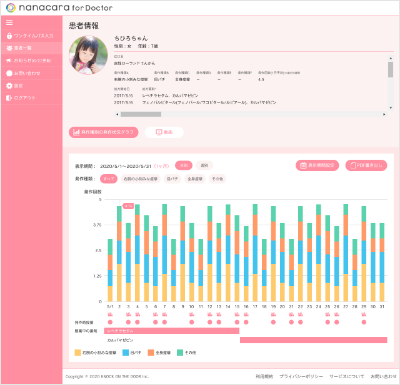The image size is (400, 385).
Task: Click the right arrow of the horizontal scrollbar
Action: [x=384, y=114]
